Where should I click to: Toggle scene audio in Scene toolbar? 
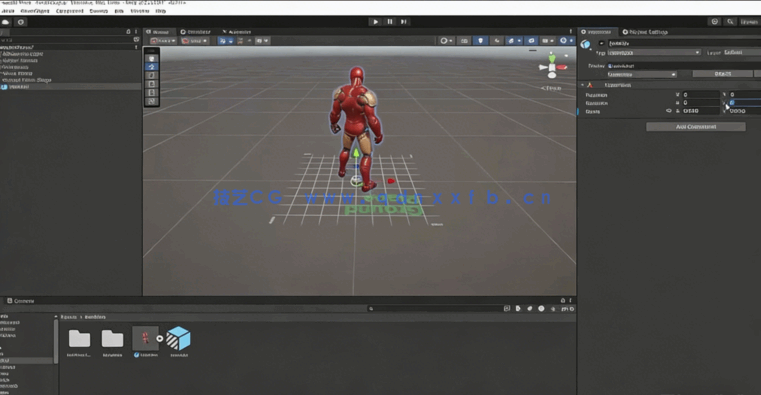(496, 41)
